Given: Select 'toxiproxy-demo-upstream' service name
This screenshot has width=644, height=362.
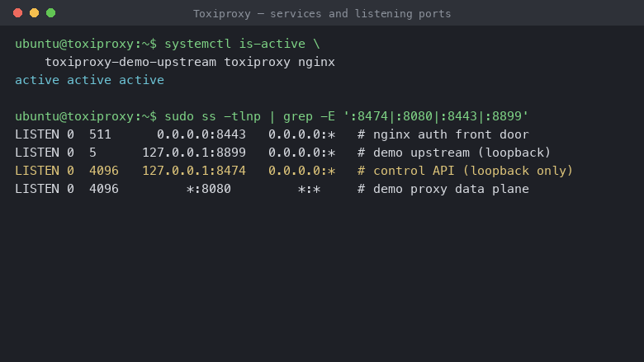Looking at the screenshot, I should point(130,63).
